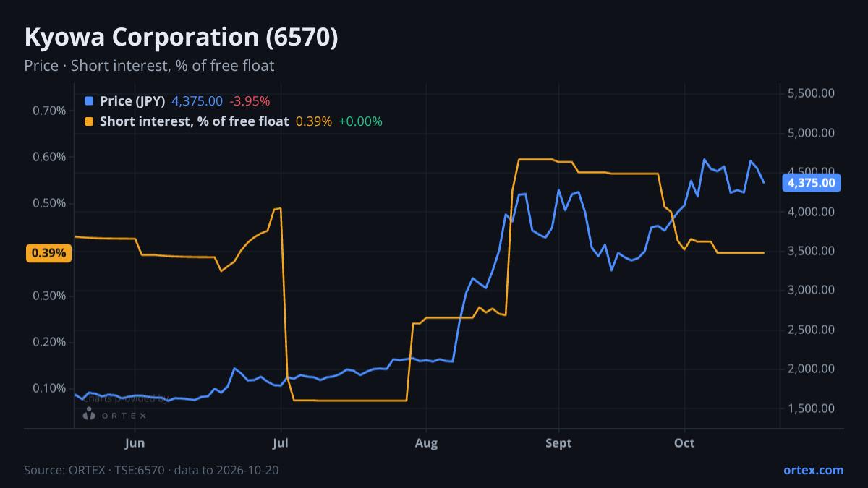
Task: Click the -3.95% price change value
Action: (250, 101)
